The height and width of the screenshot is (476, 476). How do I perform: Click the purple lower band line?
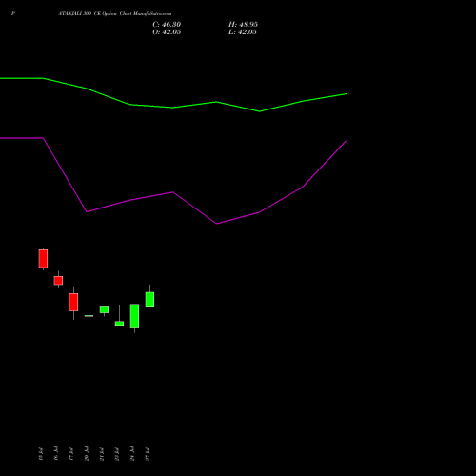[173, 192]
